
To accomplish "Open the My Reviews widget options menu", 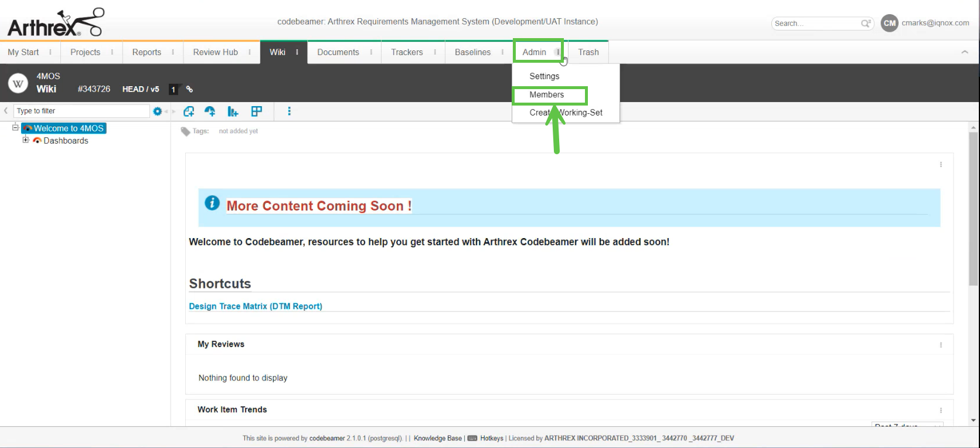I will pos(941,345).
